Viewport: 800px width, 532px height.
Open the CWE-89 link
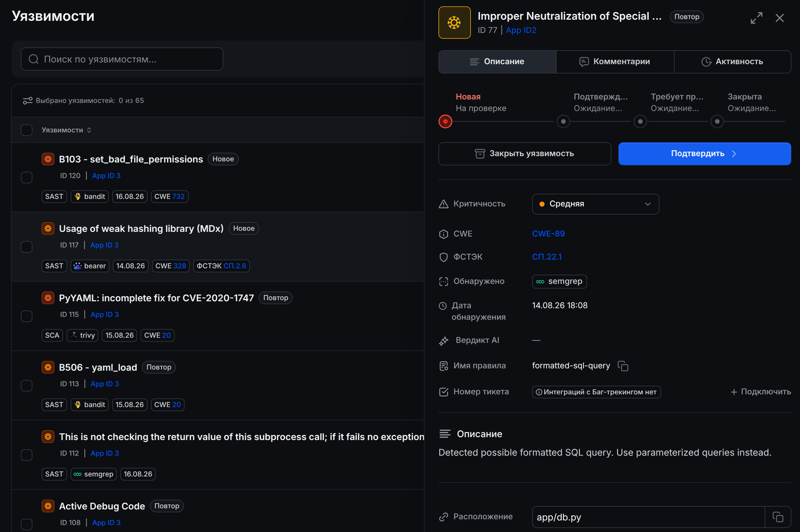(x=548, y=234)
